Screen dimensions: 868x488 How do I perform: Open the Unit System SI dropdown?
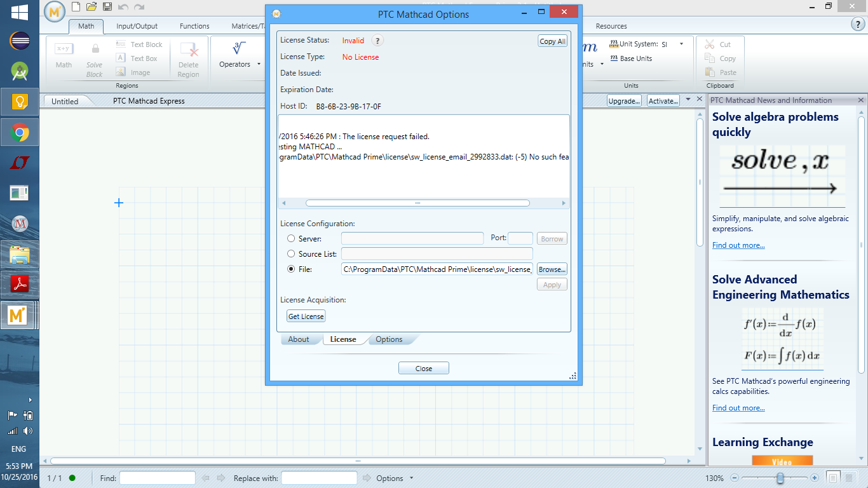[682, 44]
